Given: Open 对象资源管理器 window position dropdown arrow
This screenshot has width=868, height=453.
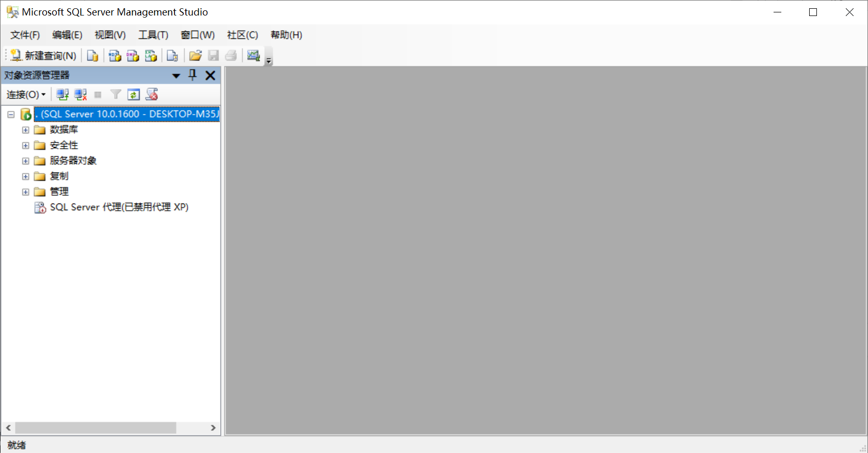Looking at the screenshot, I should pos(176,75).
